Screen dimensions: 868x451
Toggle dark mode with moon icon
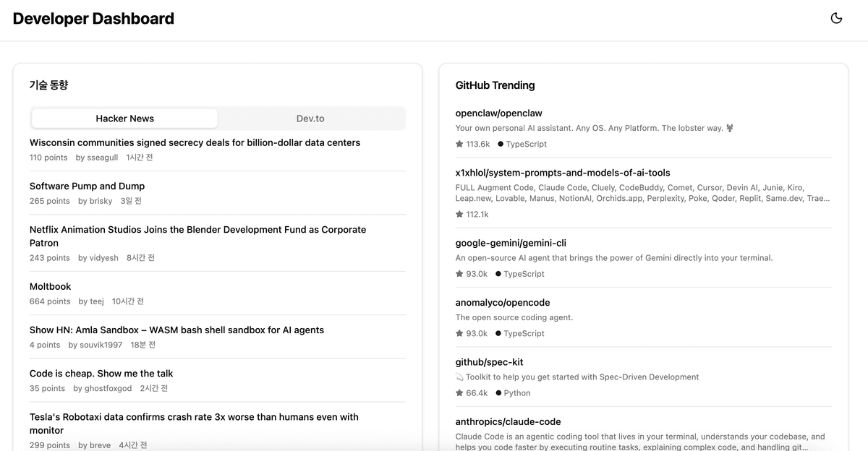pos(836,19)
